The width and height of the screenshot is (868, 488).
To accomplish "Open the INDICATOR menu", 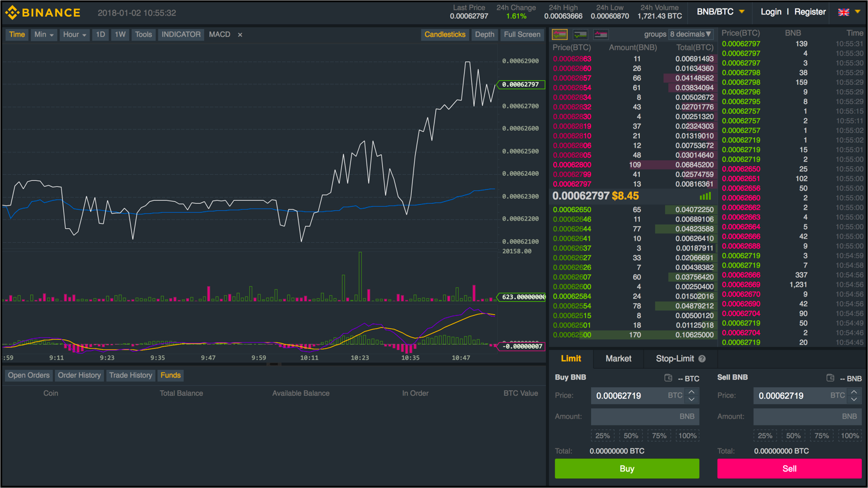I will pos(181,35).
